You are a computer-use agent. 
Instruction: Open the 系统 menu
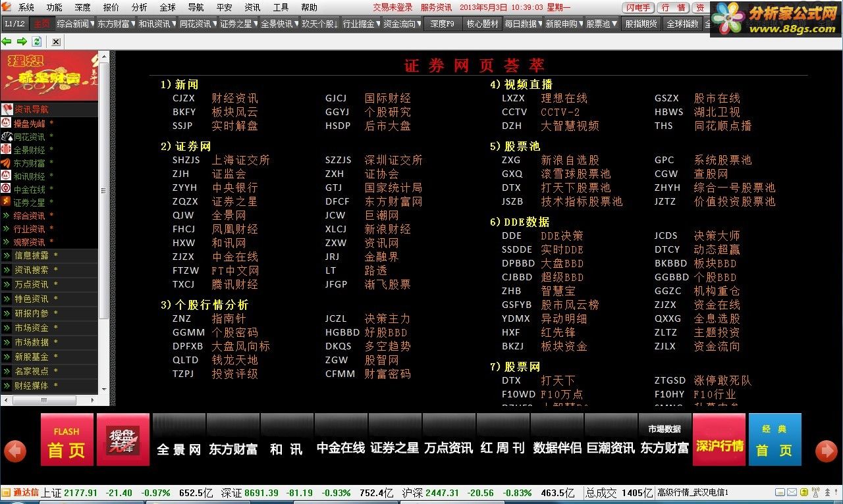click(26, 8)
